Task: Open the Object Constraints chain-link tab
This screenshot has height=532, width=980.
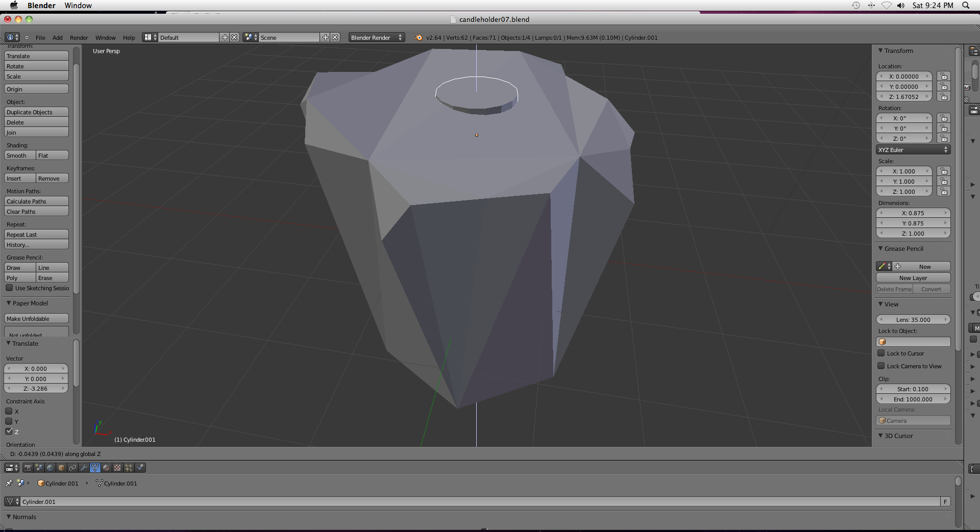Action: [x=73, y=468]
